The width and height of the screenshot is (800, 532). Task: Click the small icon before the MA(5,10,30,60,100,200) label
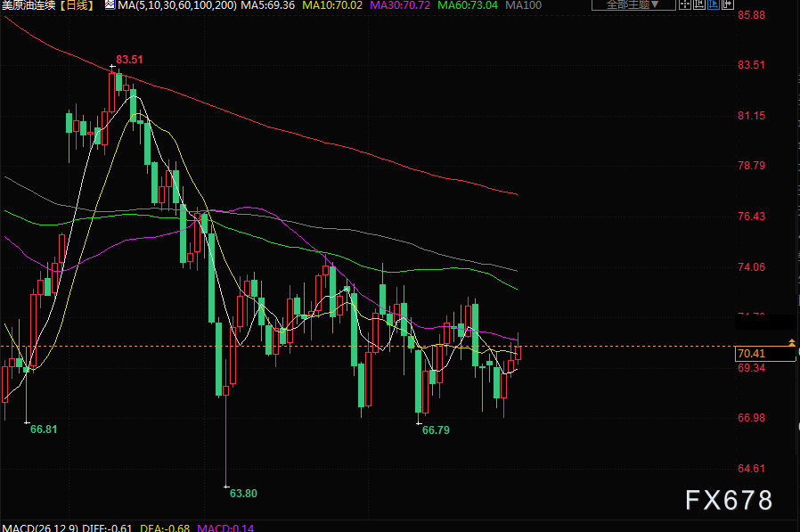pyautogui.click(x=110, y=5)
